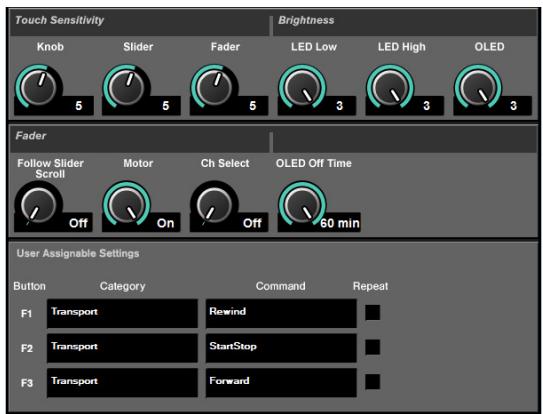Click the Follow Slider Scroll Off value

[78, 223]
